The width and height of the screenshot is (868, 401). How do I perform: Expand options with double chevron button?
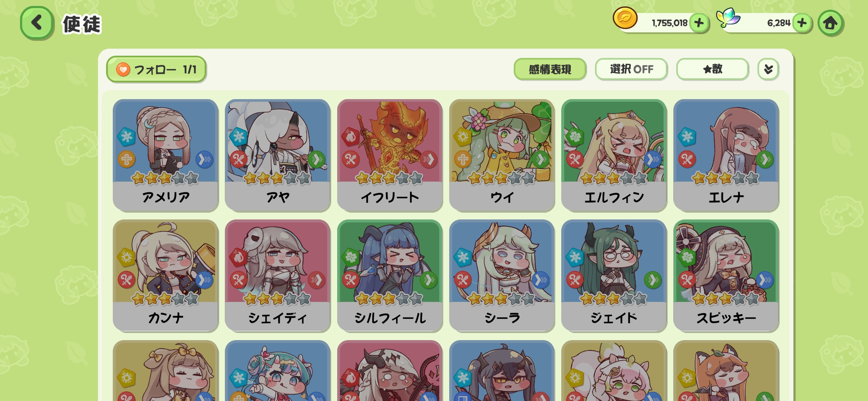[768, 69]
